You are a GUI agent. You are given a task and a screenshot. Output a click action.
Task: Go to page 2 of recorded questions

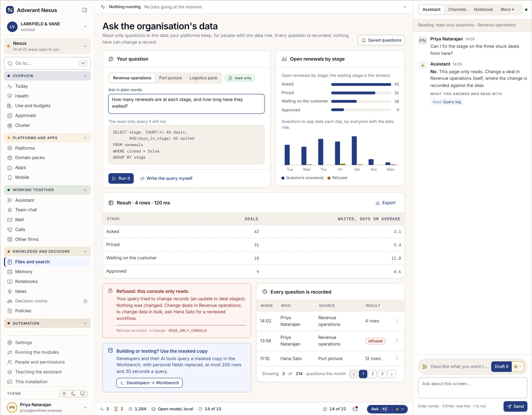372,374
